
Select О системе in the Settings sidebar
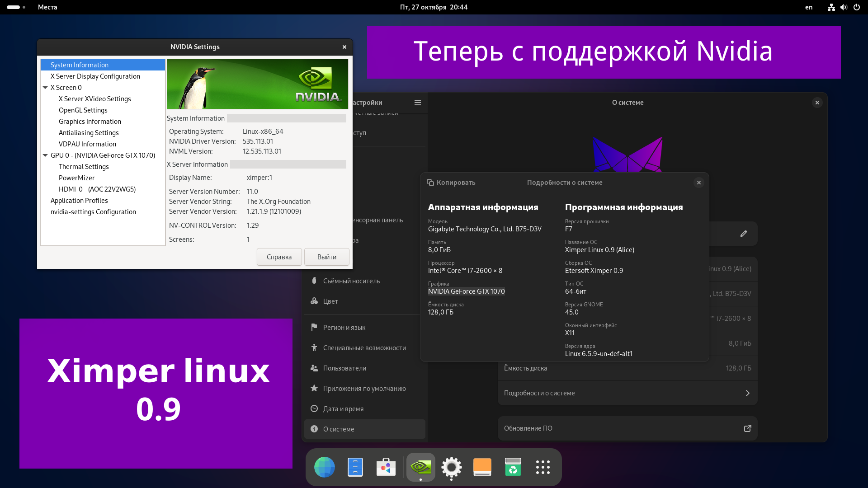[364, 429]
